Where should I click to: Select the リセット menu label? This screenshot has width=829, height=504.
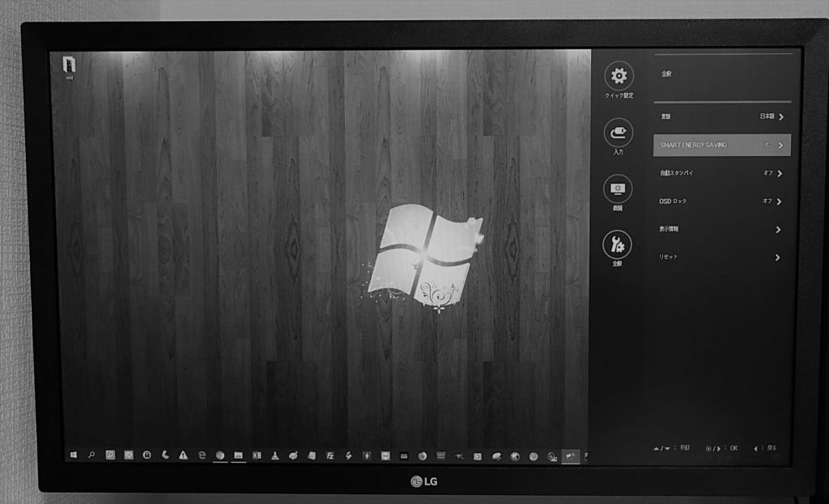668,256
